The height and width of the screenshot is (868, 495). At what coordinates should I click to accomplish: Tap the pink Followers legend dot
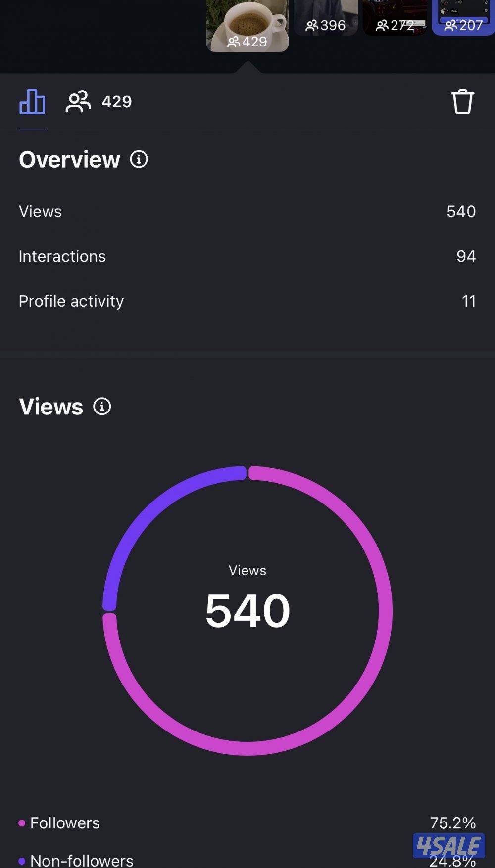tap(22, 823)
